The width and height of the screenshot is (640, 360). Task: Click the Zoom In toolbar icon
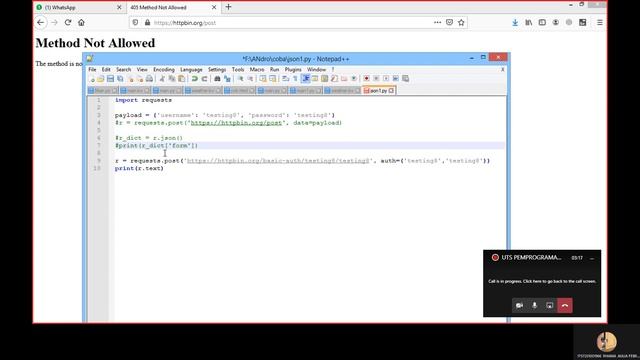pos(240,78)
